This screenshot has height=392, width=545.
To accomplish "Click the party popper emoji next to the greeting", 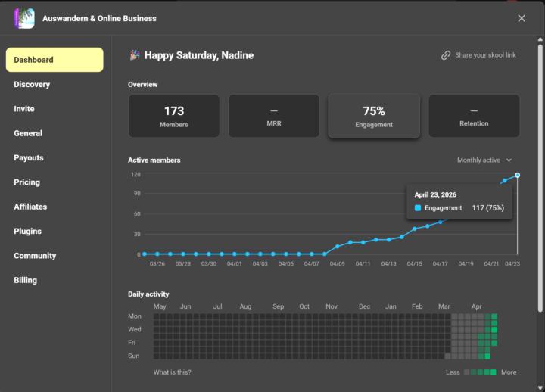I will click(x=135, y=55).
